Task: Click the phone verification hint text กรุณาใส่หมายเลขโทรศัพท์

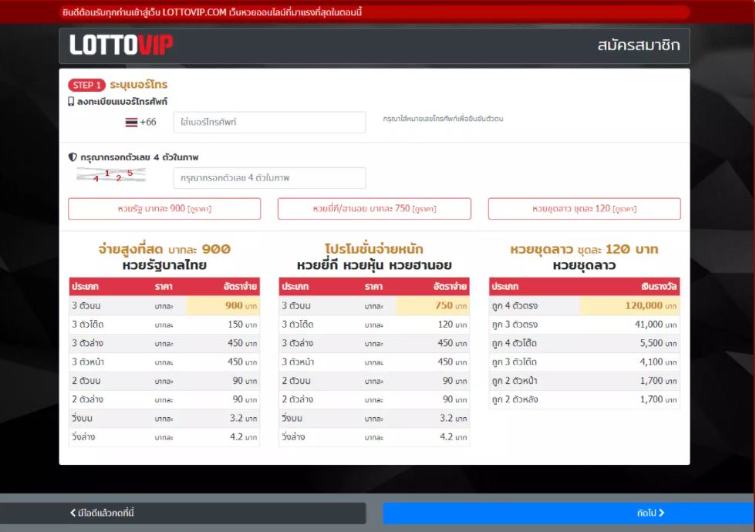Action: click(443, 119)
